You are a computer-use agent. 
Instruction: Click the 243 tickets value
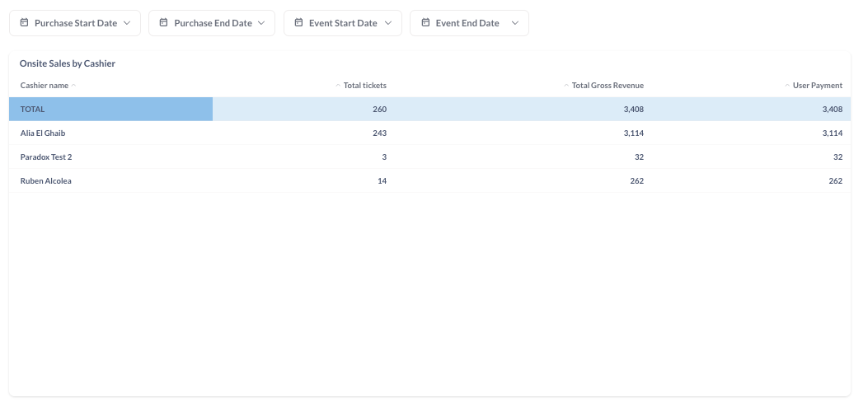tap(379, 133)
